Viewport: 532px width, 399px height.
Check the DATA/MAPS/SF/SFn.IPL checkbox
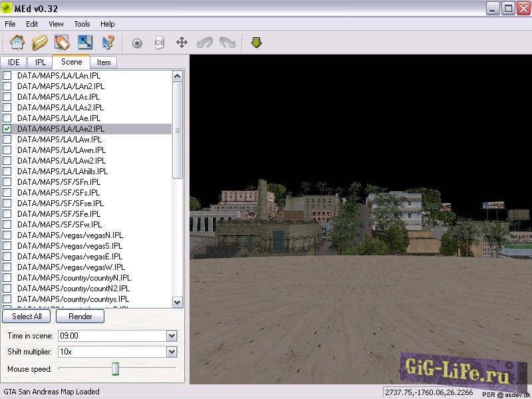tap(7, 182)
